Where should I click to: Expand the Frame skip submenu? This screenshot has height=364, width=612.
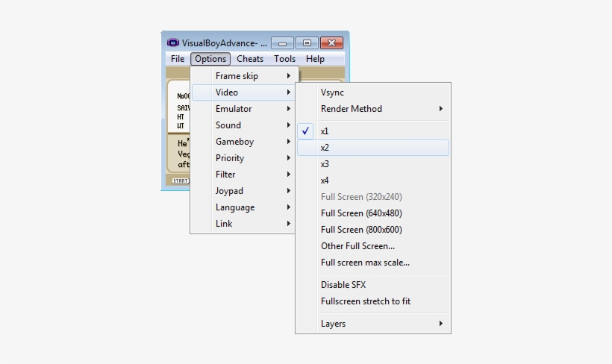[244, 76]
